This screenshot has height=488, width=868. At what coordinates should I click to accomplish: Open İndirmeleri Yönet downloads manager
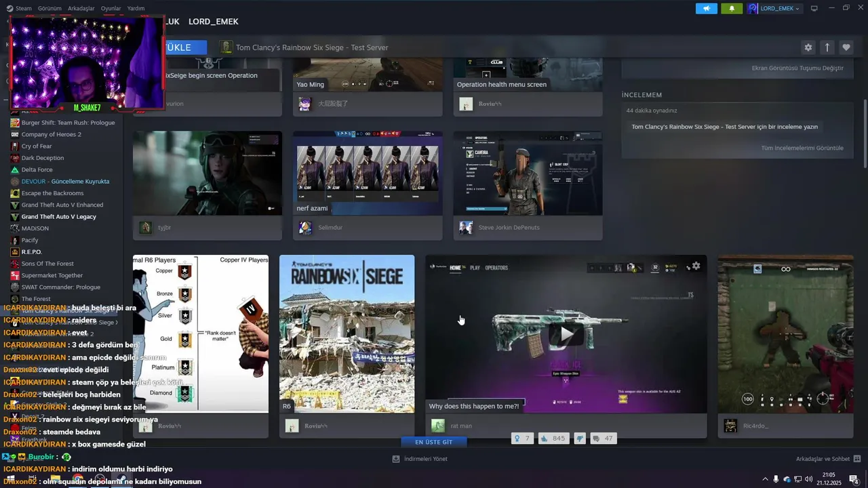point(420,459)
